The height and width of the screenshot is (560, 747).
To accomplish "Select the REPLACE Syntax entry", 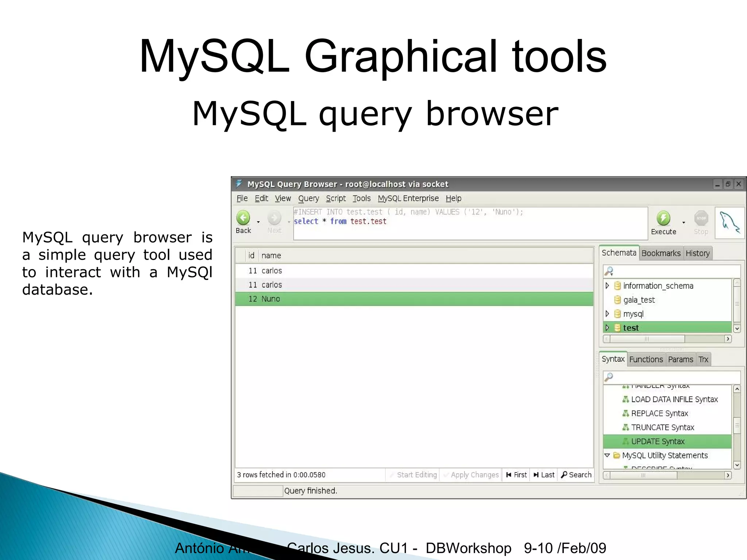I will [x=667, y=413].
